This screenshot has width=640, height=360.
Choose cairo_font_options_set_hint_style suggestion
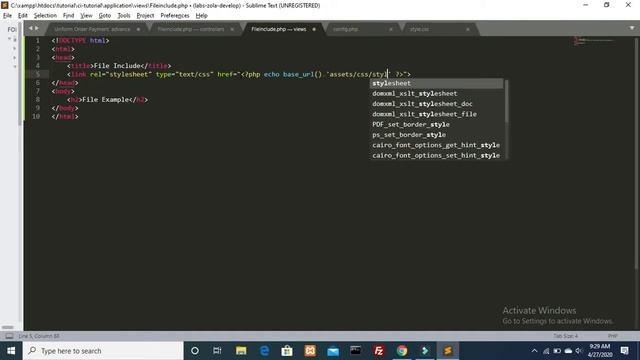(436, 156)
